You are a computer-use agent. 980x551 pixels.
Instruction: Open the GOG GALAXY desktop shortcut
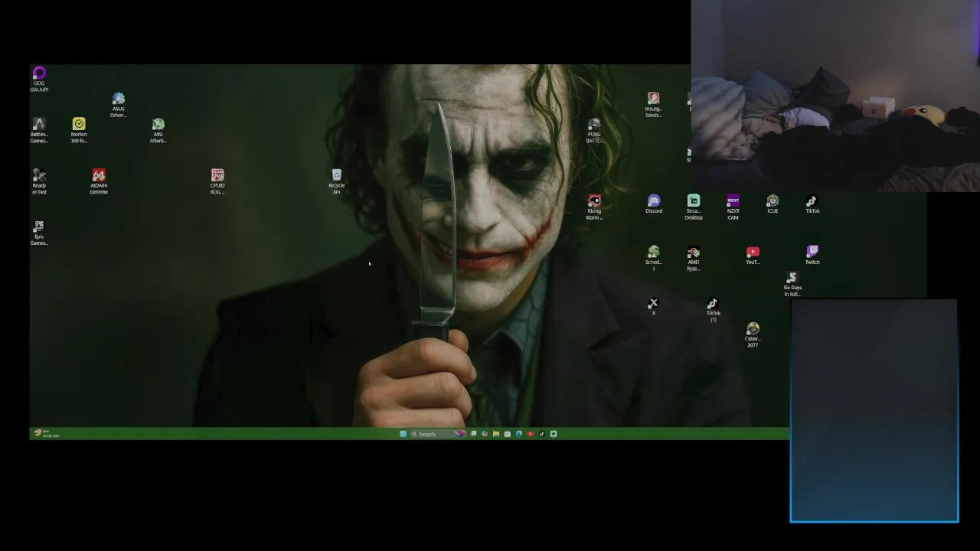point(39,79)
